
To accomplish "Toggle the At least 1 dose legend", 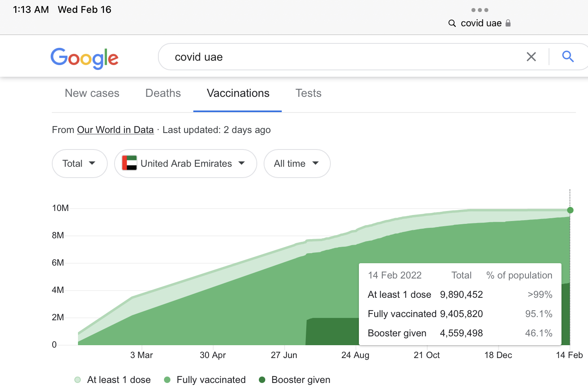I will (113, 380).
